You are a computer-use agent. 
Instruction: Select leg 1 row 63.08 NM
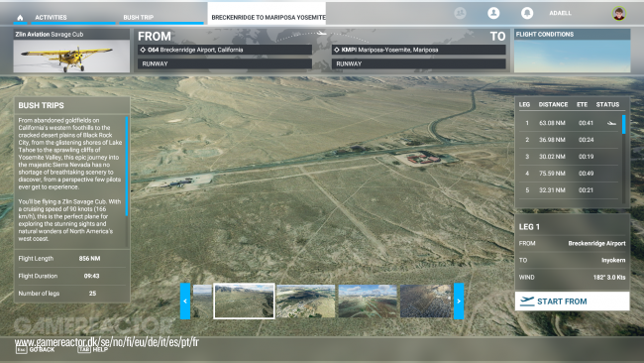point(569,123)
